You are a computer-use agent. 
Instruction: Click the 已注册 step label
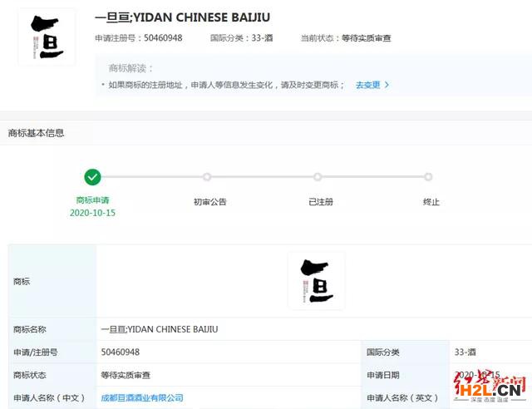321,202
